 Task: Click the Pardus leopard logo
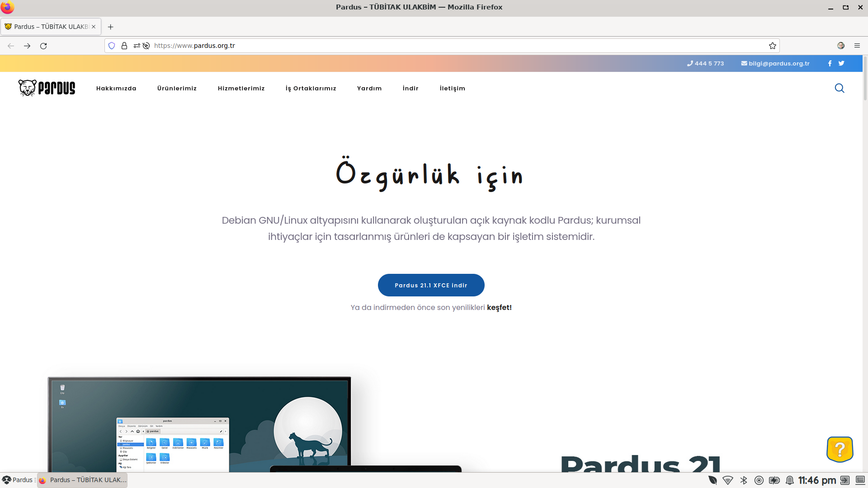[x=47, y=88]
